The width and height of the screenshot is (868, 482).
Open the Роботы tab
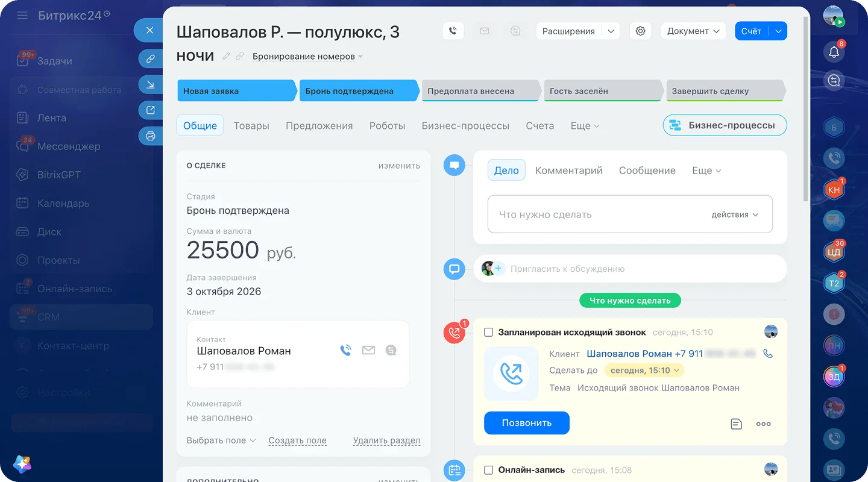pyautogui.click(x=387, y=126)
